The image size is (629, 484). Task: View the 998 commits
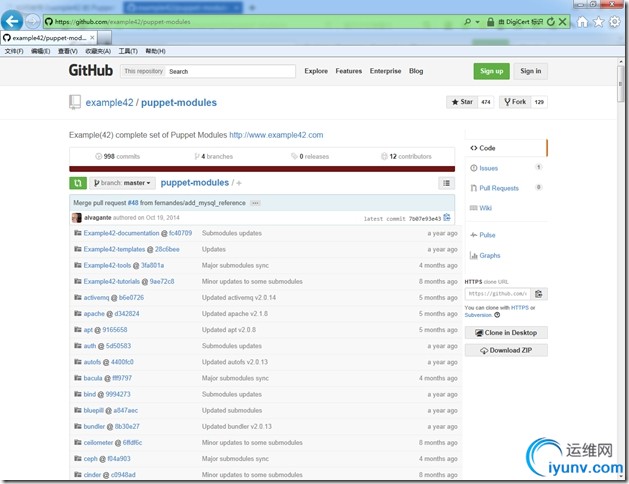pyautogui.click(x=118, y=156)
